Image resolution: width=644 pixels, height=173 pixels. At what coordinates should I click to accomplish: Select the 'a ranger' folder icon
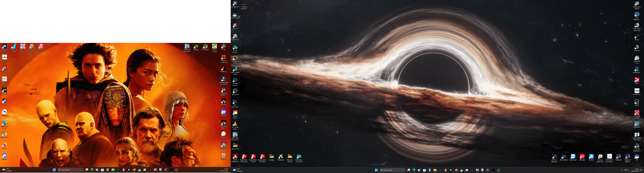(271, 158)
